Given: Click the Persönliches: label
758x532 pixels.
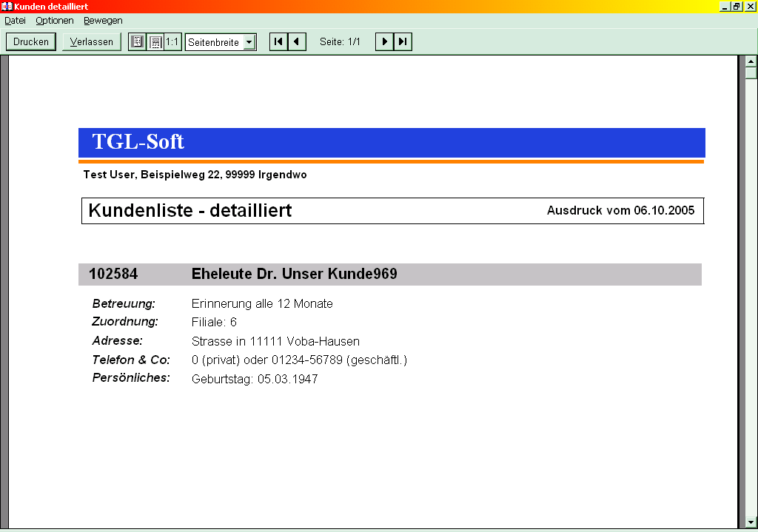Looking at the screenshot, I should [x=131, y=378].
